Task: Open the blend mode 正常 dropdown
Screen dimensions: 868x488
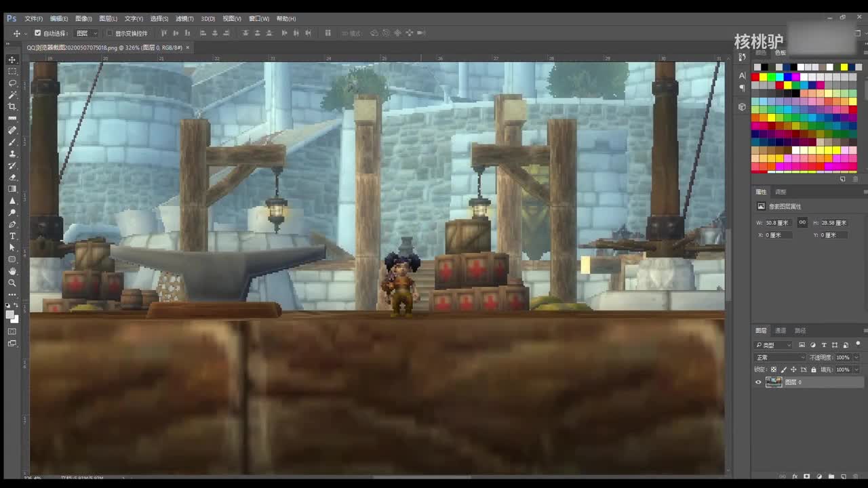Action: click(780, 357)
